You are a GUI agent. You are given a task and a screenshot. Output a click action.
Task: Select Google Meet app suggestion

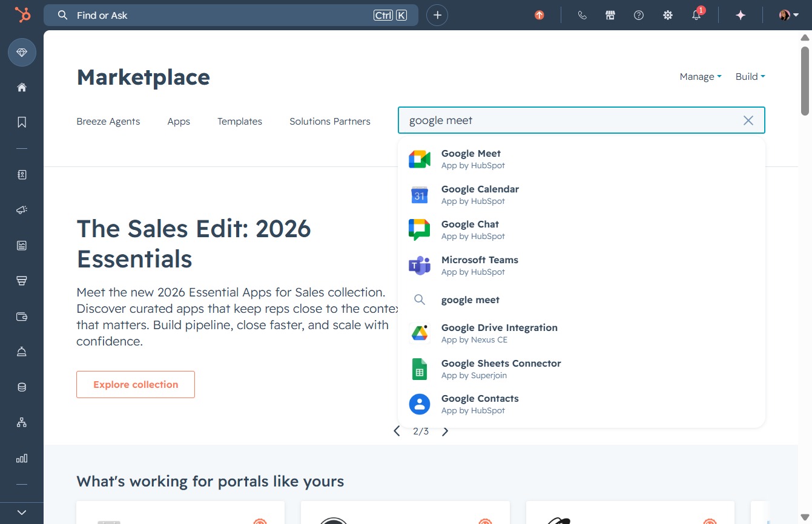pyautogui.click(x=581, y=159)
